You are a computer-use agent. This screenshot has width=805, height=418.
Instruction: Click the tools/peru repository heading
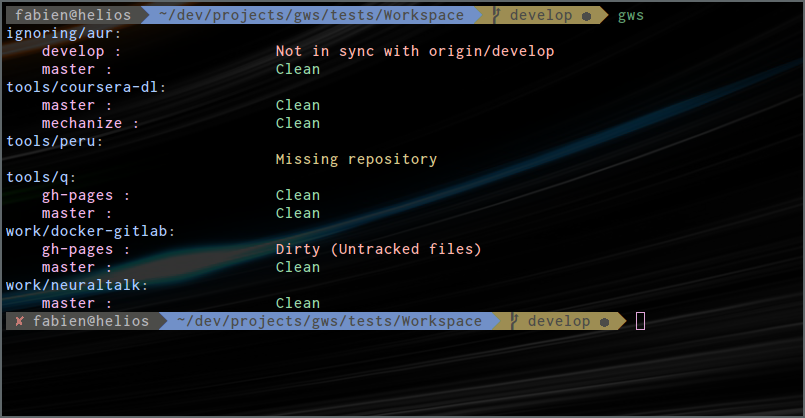pos(54,141)
